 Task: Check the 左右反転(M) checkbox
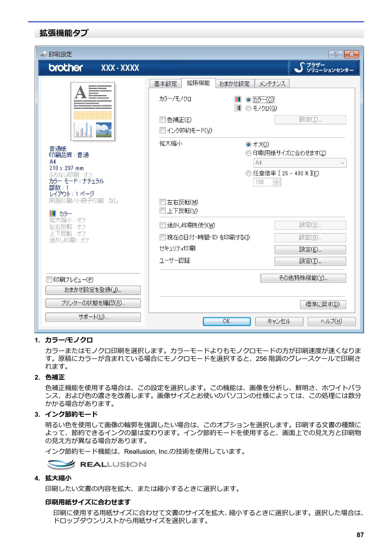[162, 202]
